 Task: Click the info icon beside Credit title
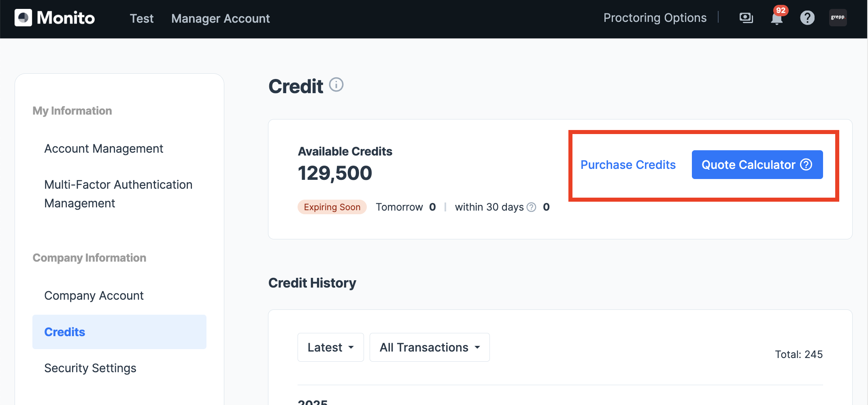pos(336,85)
